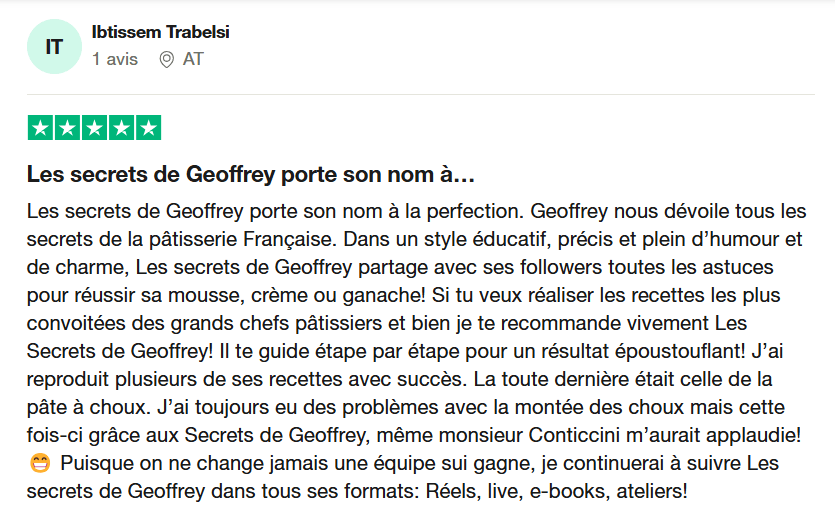Open Ibtissem Trabelsi's profile name
The height and width of the screenshot is (519, 835).
tap(160, 32)
